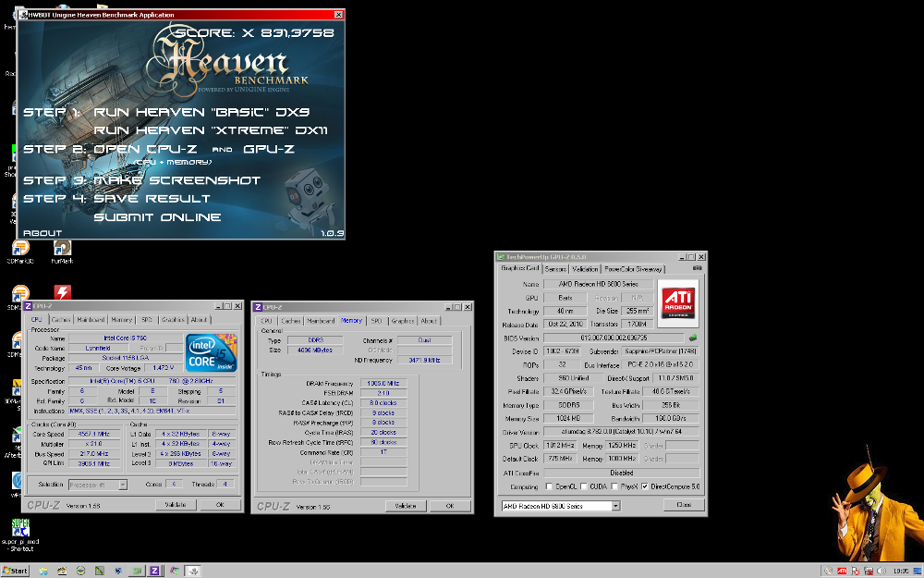Click the Start button on the taskbar
Viewport: 924px width, 578px height.
[x=16, y=571]
